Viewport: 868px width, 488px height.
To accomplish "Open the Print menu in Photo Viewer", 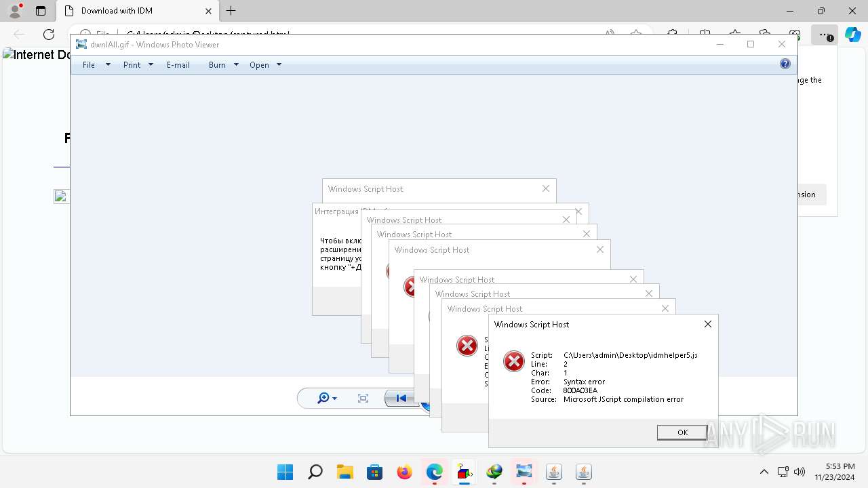I will [x=132, y=65].
